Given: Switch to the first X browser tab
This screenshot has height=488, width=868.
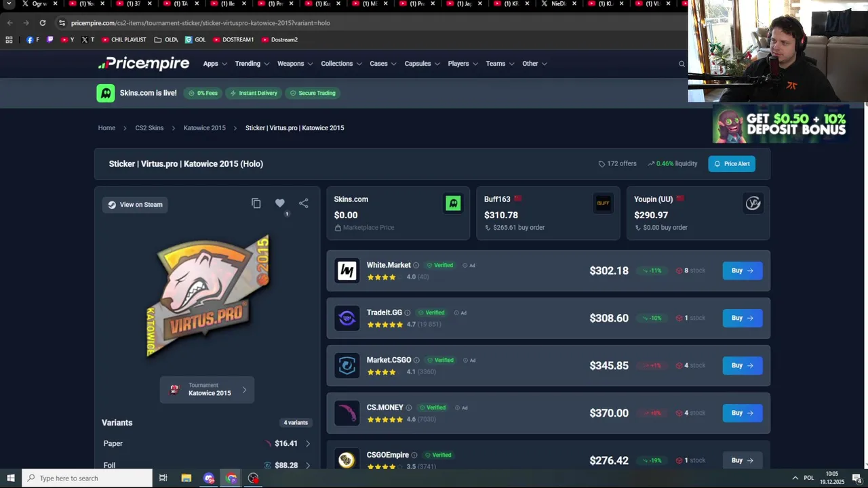Looking at the screenshot, I should [x=39, y=4].
